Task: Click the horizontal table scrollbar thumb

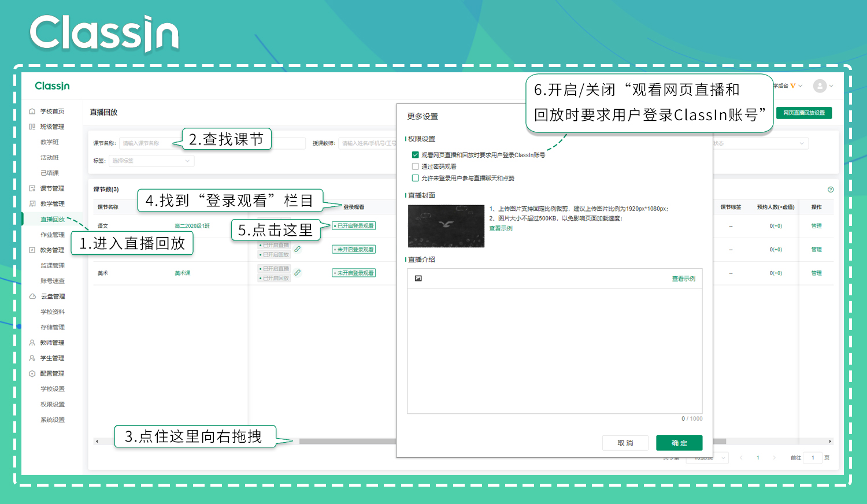Action: pos(512,442)
